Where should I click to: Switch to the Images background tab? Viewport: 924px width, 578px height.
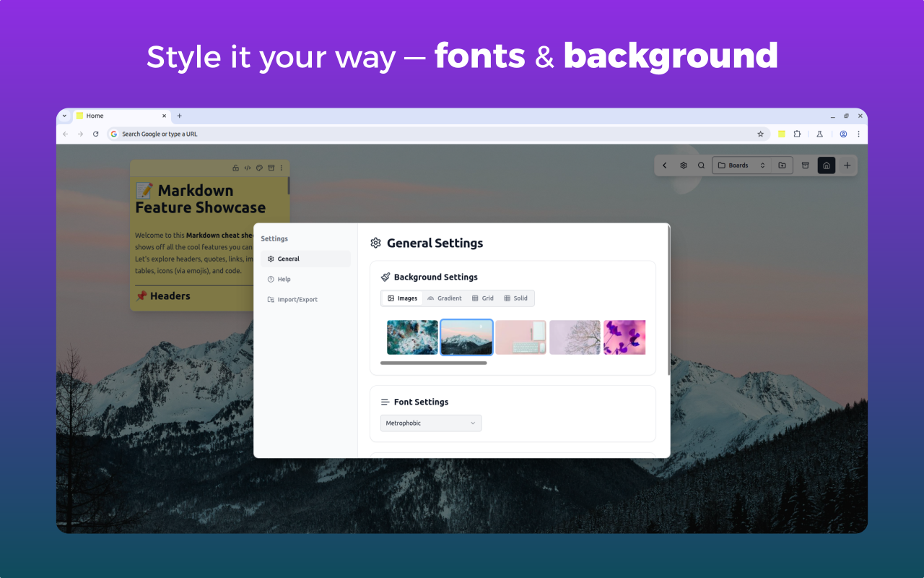tap(402, 298)
